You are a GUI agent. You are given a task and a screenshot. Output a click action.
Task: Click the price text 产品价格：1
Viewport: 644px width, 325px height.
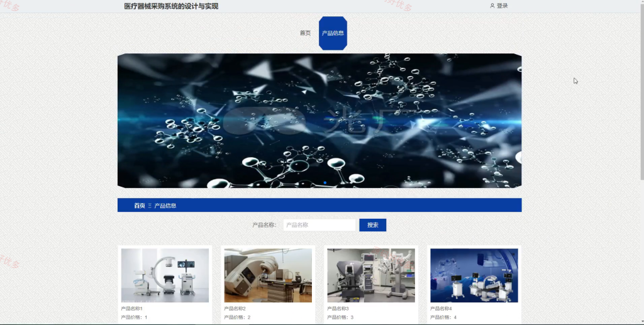134,317
